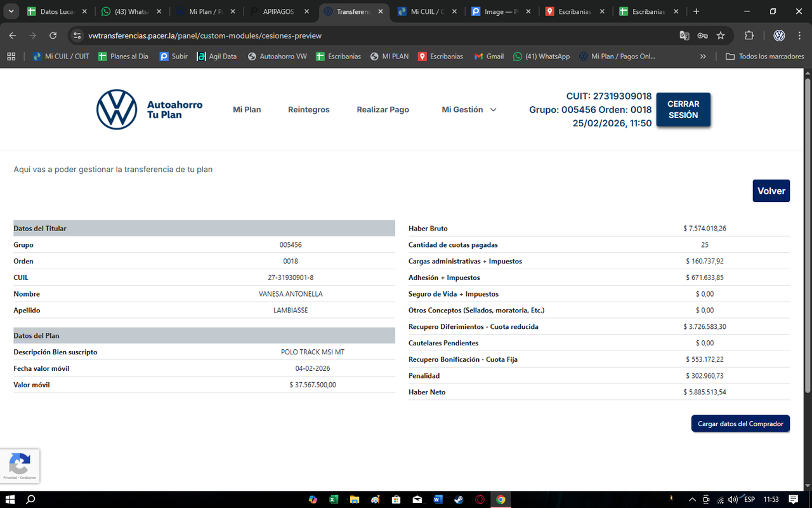The height and width of the screenshot is (508, 812).
Task: Switch to the Image browser tab
Action: (x=502, y=11)
